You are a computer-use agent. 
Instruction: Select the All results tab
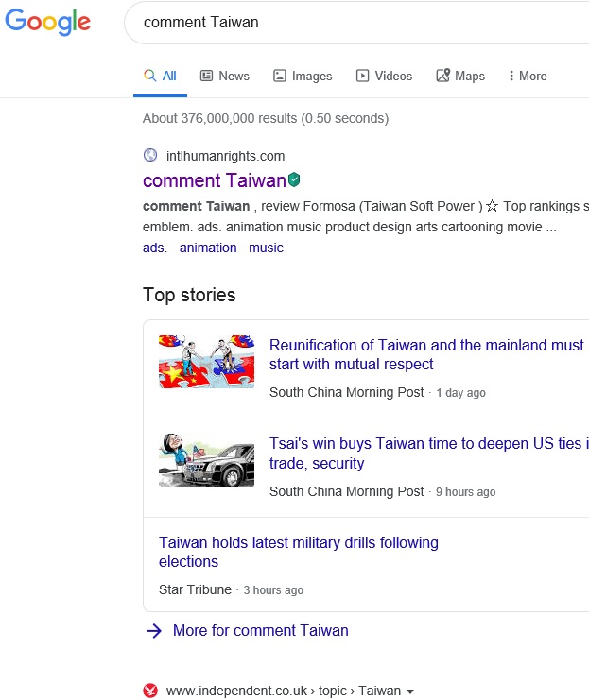click(160, 76)
